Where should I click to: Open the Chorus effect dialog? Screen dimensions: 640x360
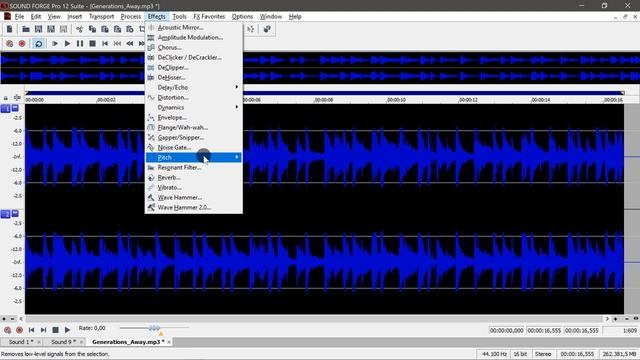click(x=194, y=47)
